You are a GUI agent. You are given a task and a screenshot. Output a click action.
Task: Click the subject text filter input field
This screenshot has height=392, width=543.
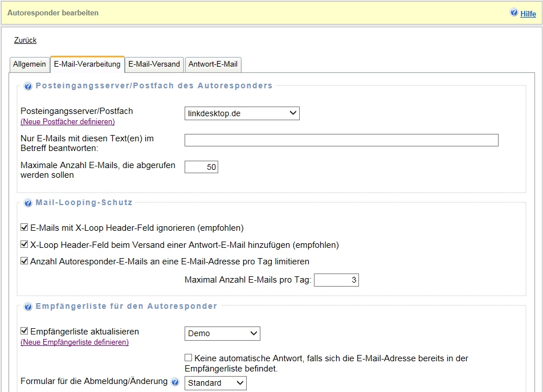point(341,140)
